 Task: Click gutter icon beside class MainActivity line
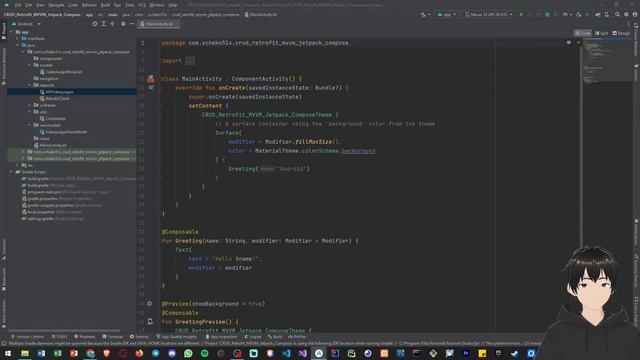[x=151, y=78]
